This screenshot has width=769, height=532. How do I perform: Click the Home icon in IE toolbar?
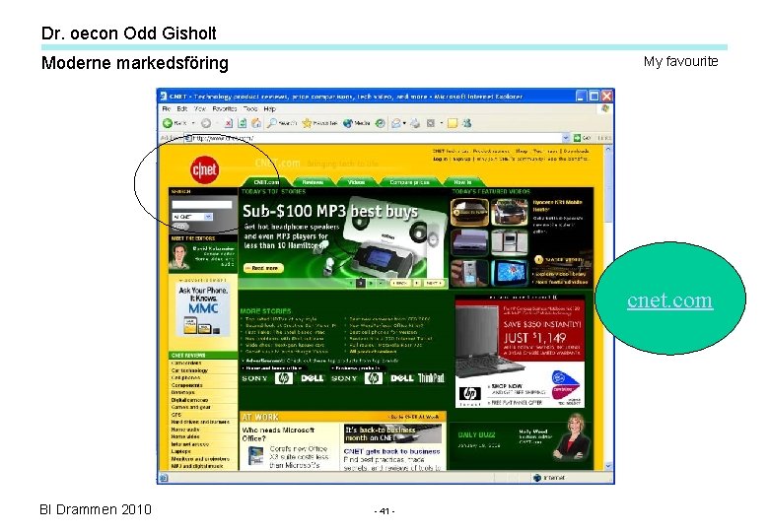[255, 123]
